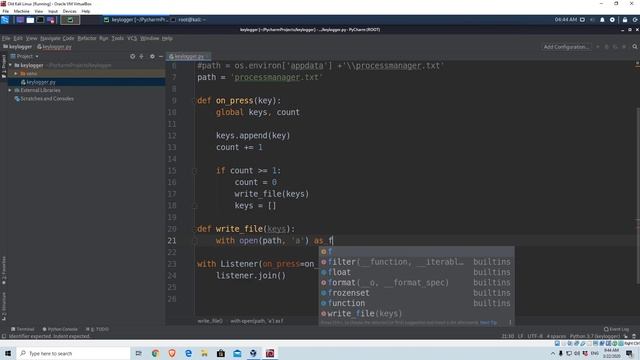Click the 4 spaces indent setting in status bar

(x=556, y=336)
